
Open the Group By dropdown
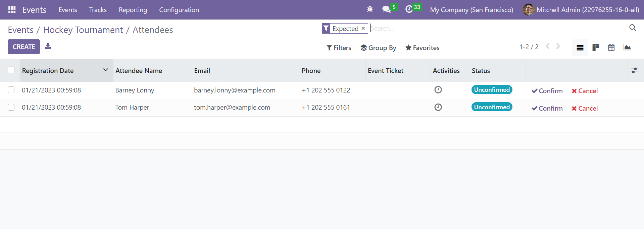click(x=378, y=48)
